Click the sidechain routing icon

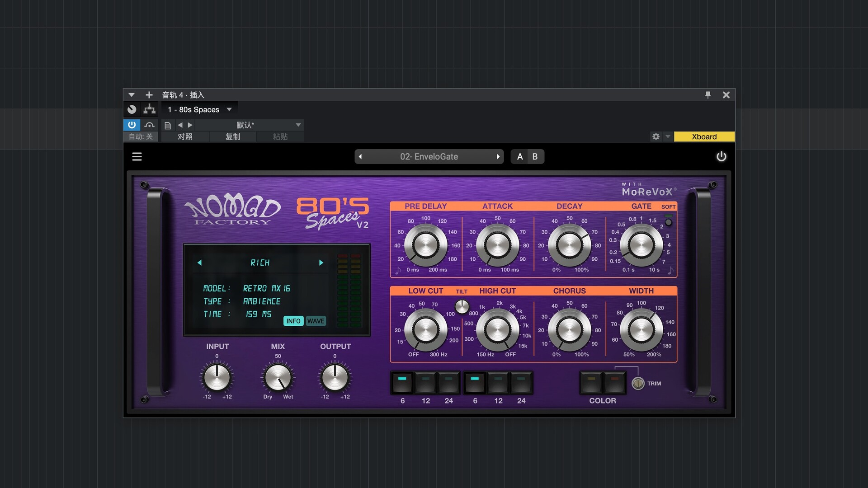pyautogui.click(x=150, y=109)
